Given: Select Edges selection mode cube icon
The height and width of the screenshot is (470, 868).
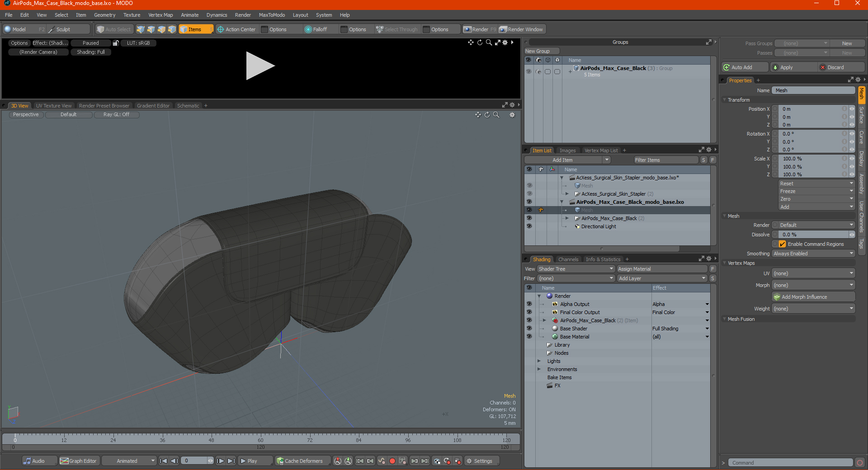Looking at the screenshot, I should pyautogui.click(x=151, y=29).
